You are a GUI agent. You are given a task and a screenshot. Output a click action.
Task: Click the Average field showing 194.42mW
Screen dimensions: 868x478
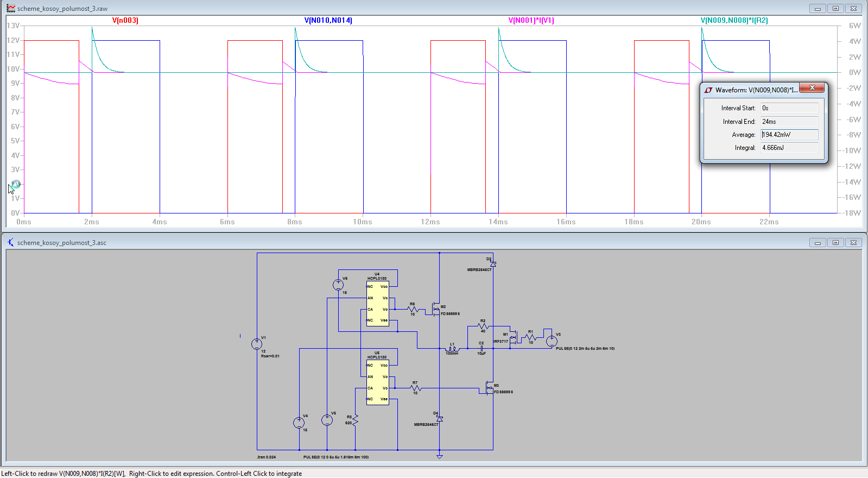(789, 135)
